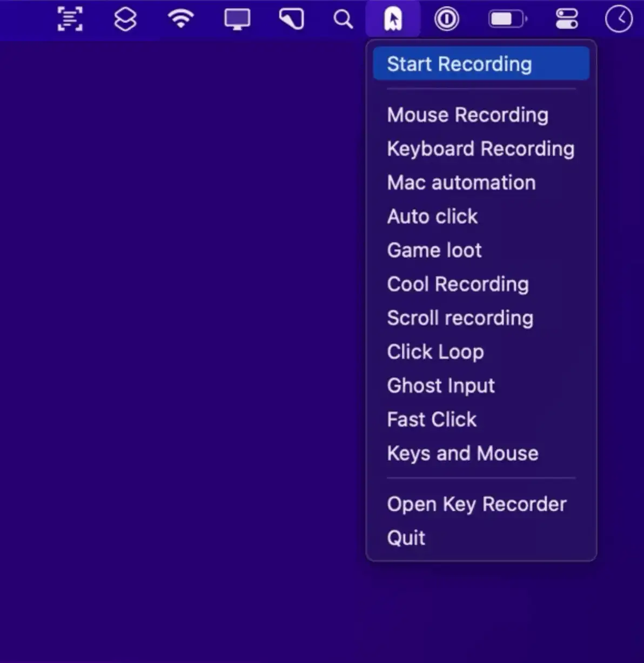The image size is (644, 663).
Task: Open Spotlight search magnifier icon
Action: (343, 19)
